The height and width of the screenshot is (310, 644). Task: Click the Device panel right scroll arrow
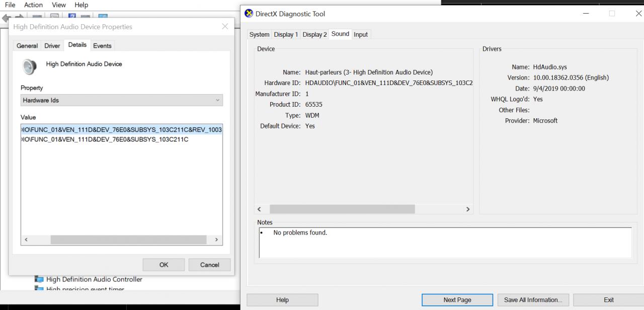pos(467,209)
